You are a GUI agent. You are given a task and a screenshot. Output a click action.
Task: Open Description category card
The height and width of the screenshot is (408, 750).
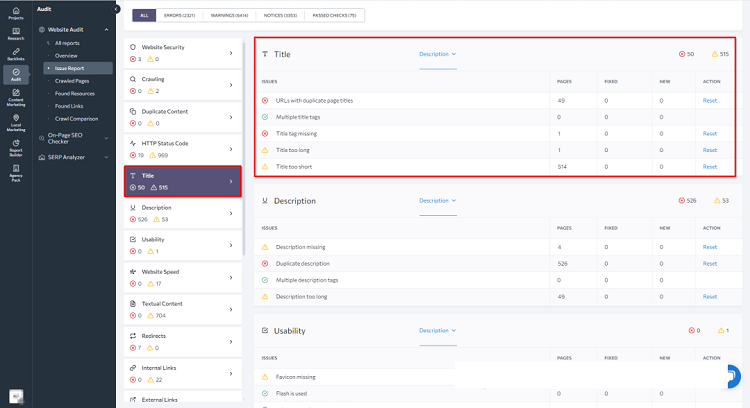tap(183, 213)
